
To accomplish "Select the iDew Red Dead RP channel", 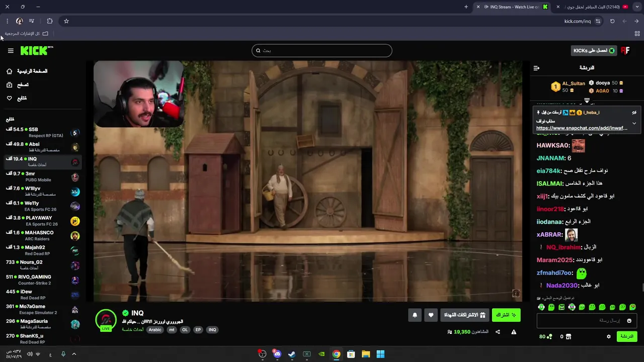I will (x=42, y=295).
